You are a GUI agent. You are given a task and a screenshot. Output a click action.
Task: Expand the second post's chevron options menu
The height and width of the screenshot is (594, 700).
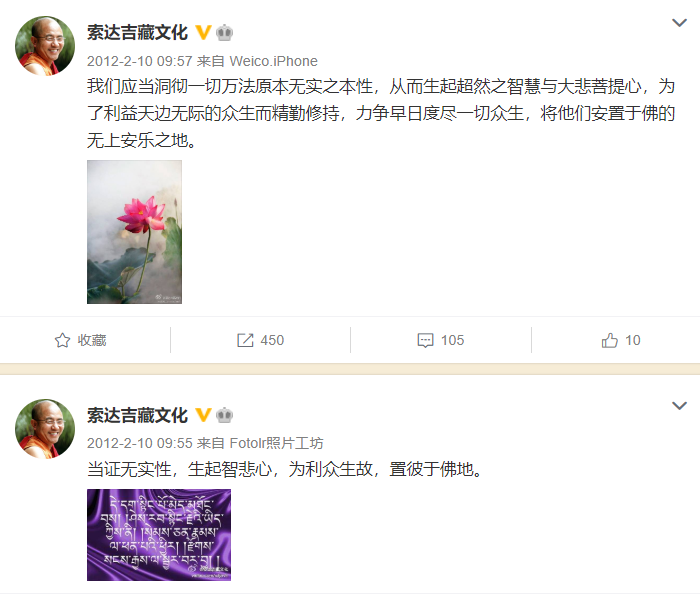(679, 405)
